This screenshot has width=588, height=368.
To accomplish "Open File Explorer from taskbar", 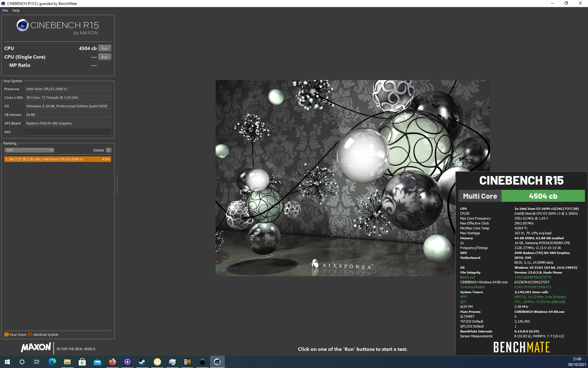I will click(67, 362).
